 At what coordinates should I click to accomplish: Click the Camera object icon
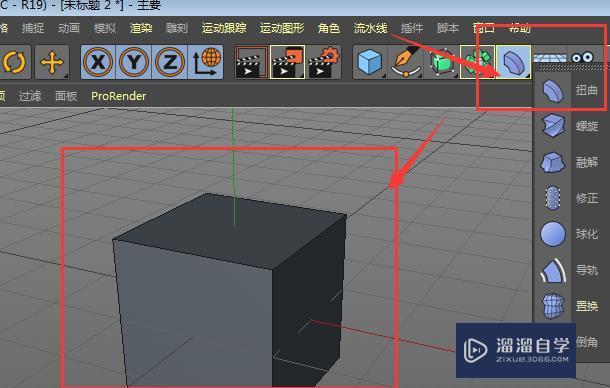[x=582, y=57]
